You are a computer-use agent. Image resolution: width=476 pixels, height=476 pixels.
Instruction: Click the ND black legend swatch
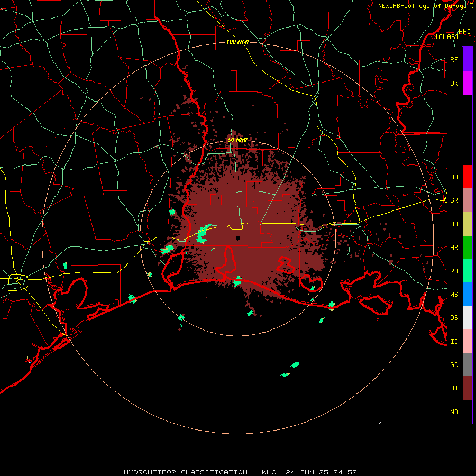pyautogui.click(x=467, y=411)
